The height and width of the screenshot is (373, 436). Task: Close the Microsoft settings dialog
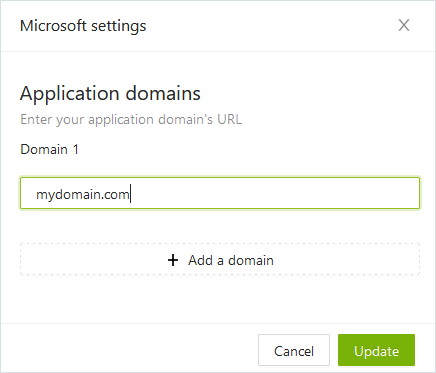coord(404,25)
